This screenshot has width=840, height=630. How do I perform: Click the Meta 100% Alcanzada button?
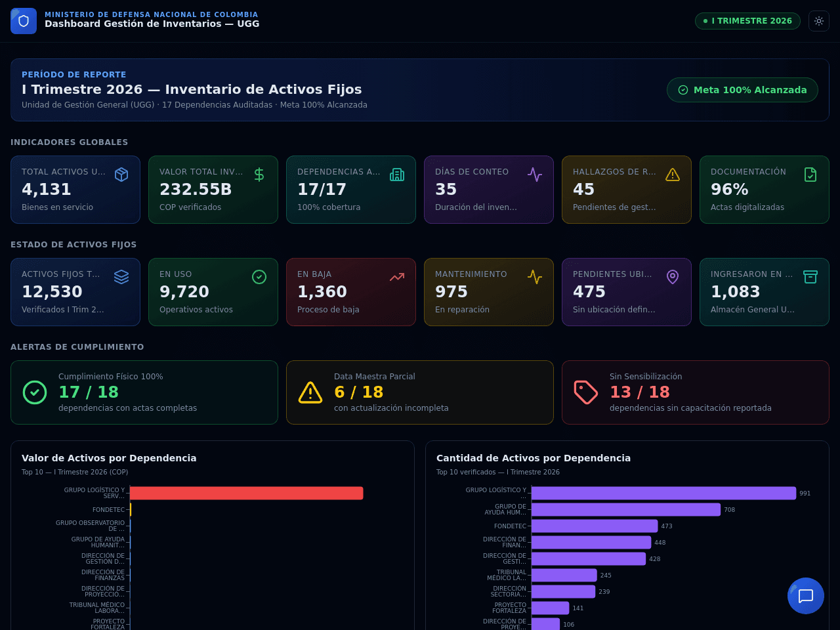pyautogui.click(x=742, y=90)
